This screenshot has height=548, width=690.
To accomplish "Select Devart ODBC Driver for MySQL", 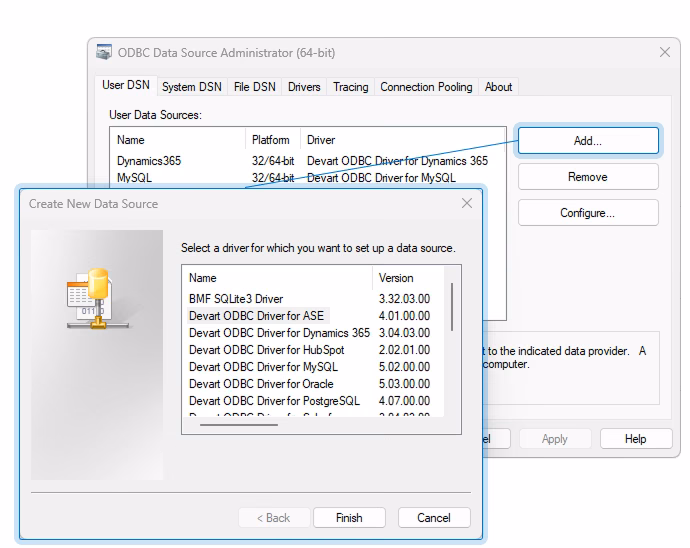I will 263,367.
